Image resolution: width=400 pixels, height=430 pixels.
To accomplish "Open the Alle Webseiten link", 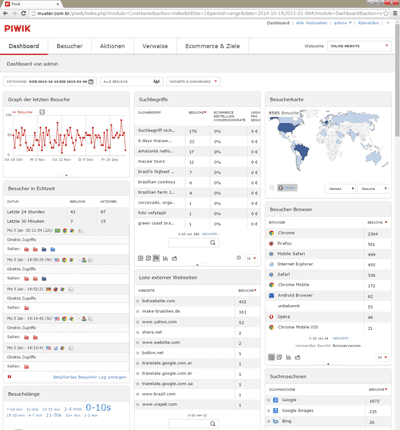I will click(311, 23).
